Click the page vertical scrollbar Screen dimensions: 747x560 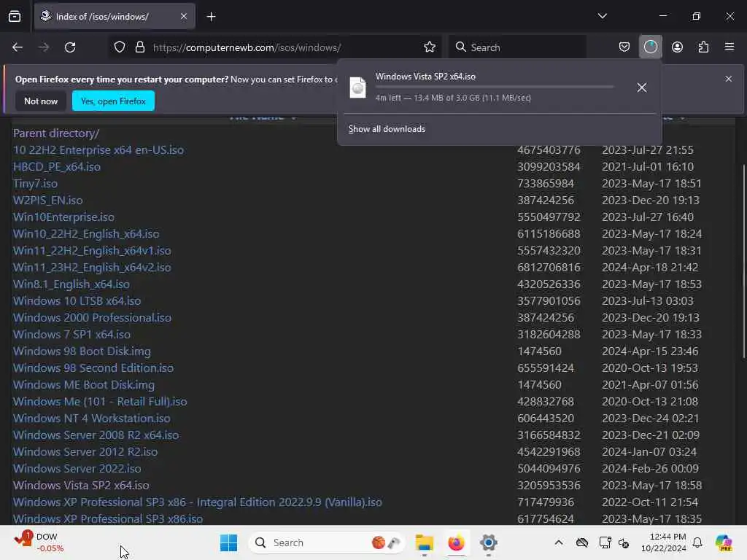point(743,261)
